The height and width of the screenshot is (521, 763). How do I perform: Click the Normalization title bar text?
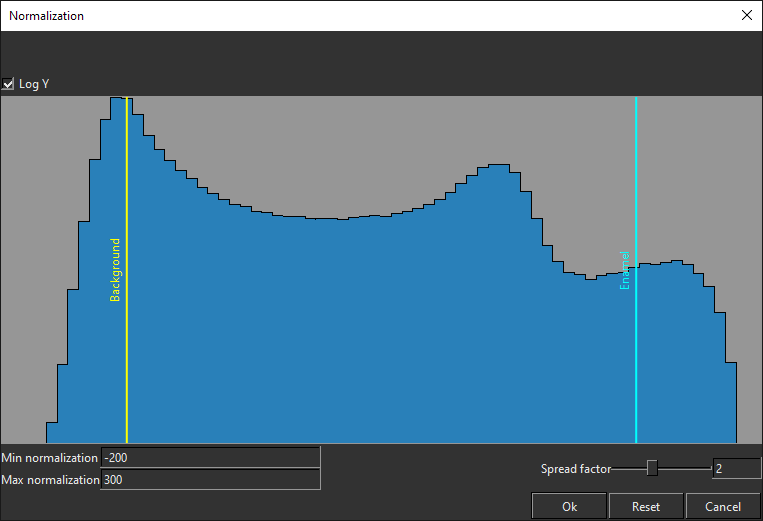click(x=47, y=16)
